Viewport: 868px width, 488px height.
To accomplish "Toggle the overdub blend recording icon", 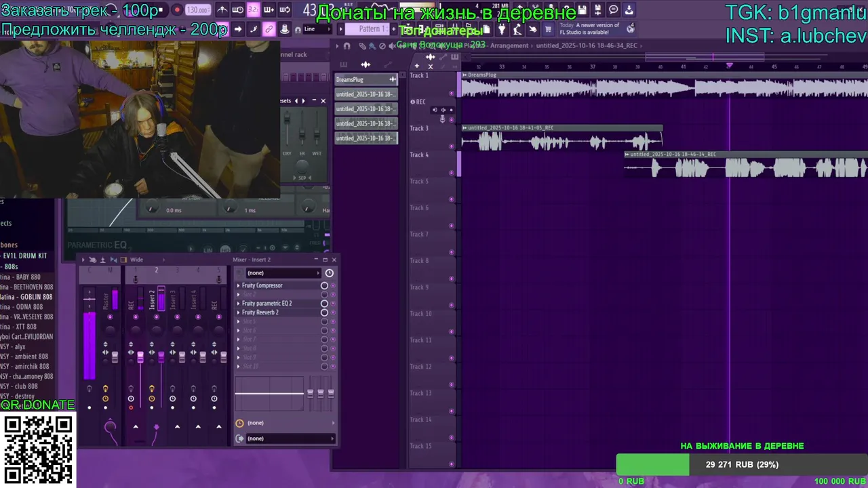I will pos(269,9).
